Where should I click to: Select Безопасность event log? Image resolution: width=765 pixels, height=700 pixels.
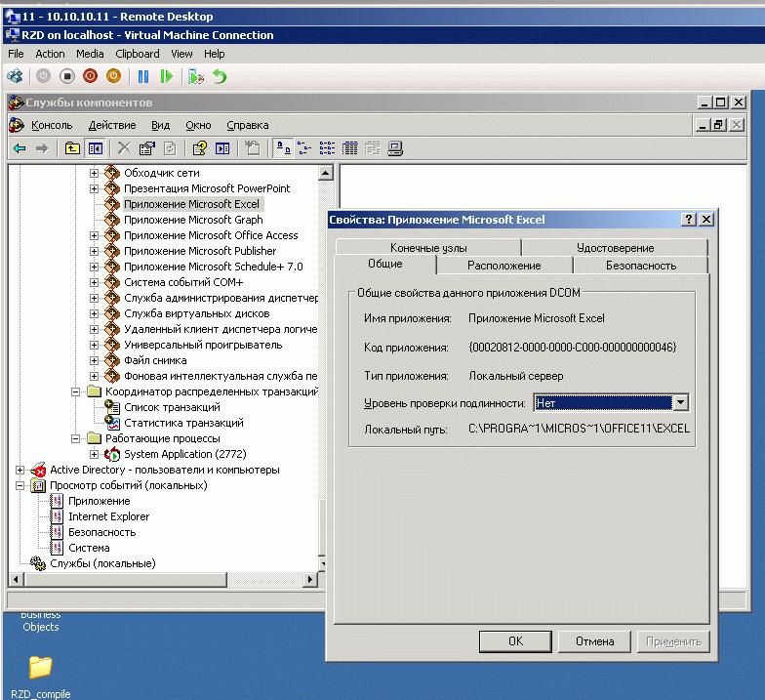[x=101, y=532]
